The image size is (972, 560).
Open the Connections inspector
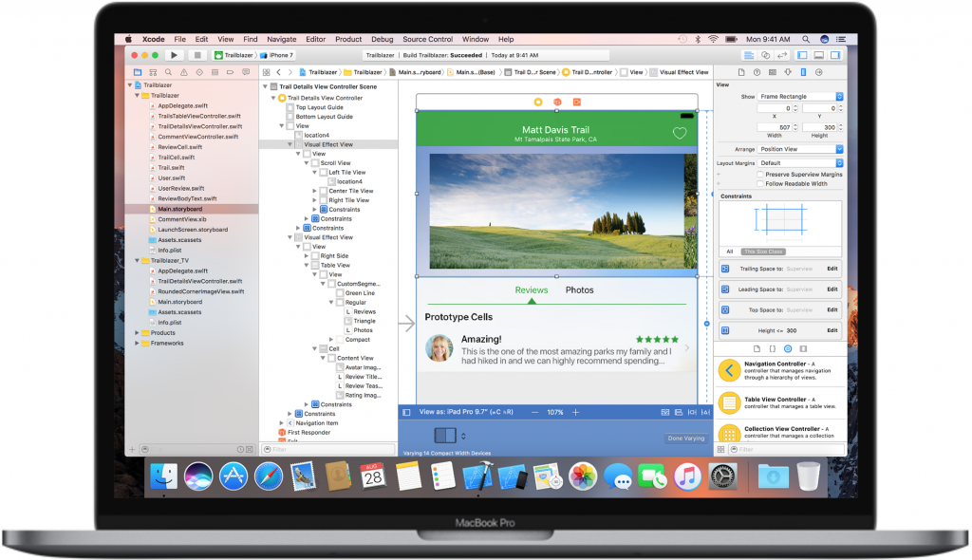[x=819, y=72]
